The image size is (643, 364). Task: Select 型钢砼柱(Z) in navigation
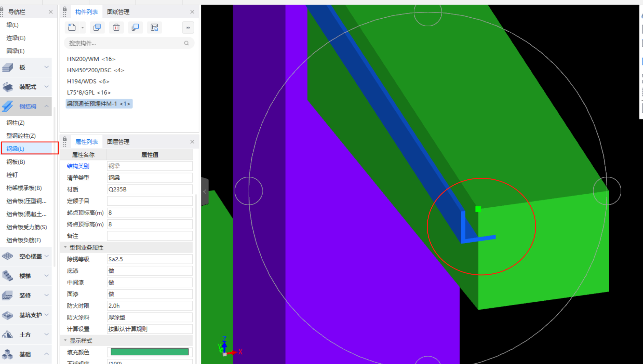tap(21, 136)
